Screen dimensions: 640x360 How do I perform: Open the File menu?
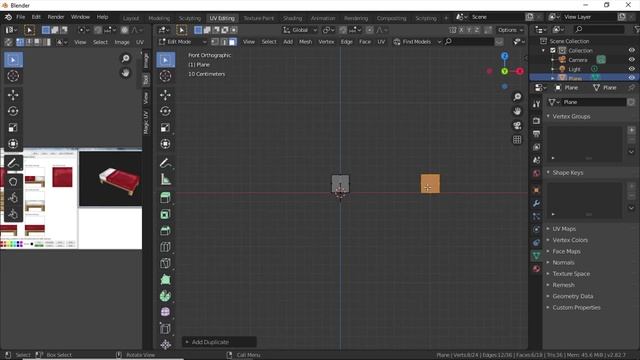(x=20, y=17)
